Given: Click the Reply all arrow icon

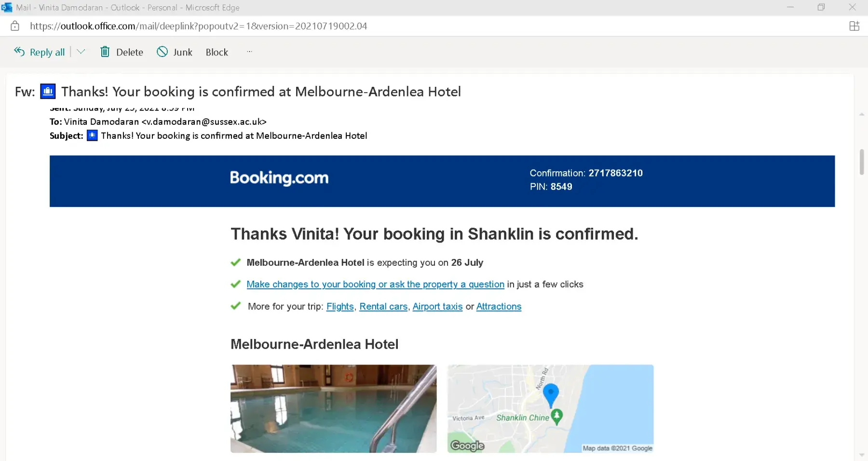Looking at the screenshot, I should [19, 52].
